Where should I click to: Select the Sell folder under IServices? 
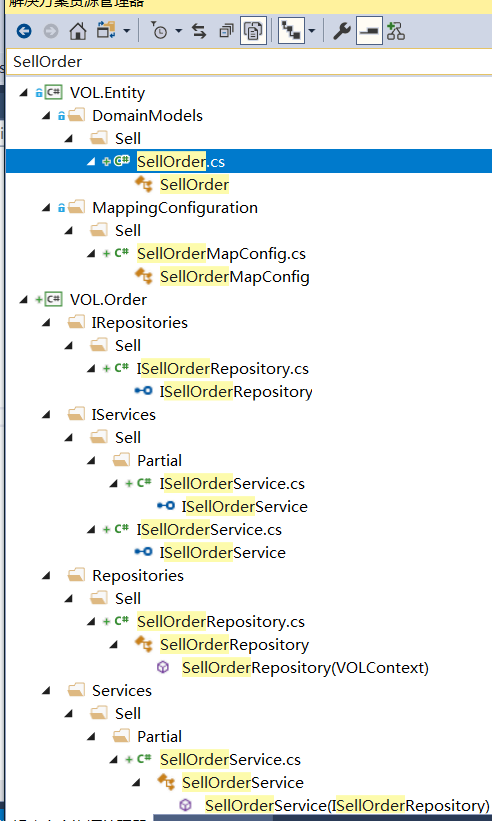[128, 437]
